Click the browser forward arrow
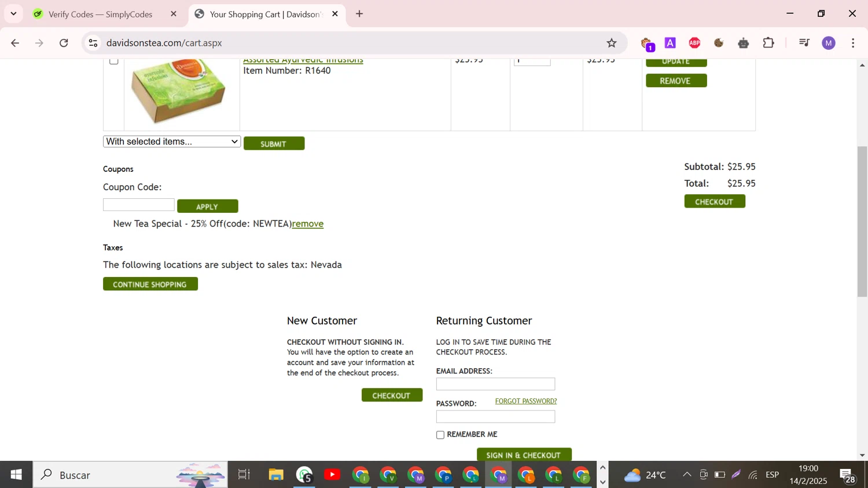 coord(39,43)
